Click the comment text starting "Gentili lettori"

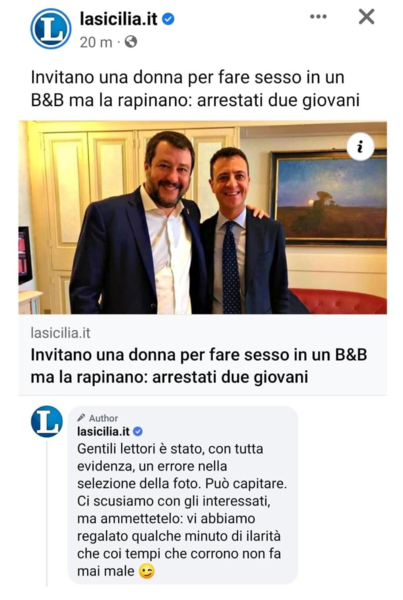tap(182, 510)
